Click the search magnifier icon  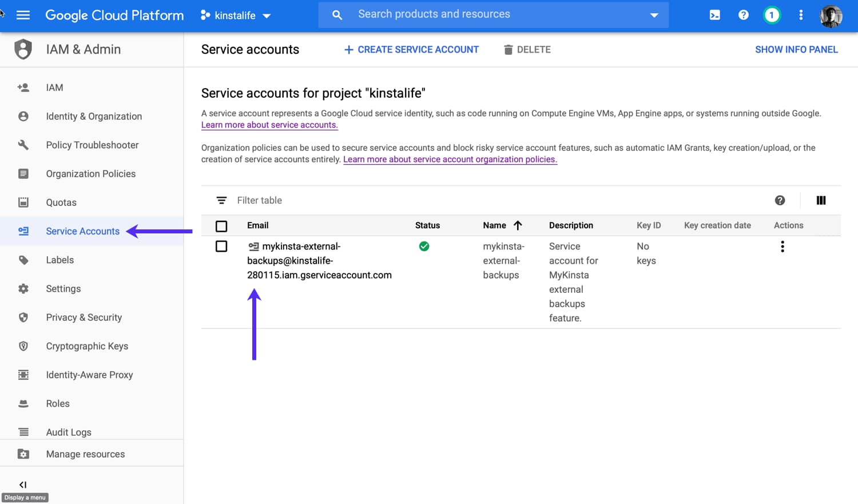(337, 15)
